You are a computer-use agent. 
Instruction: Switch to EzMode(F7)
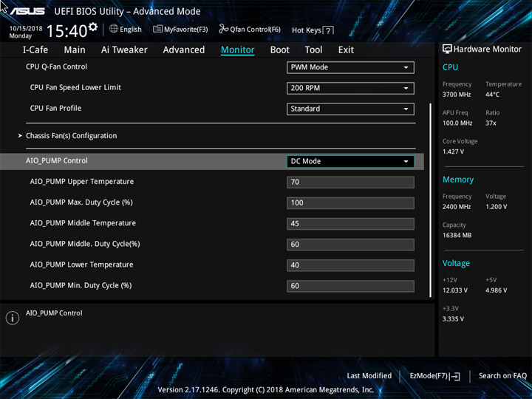click(x=435, y=376)
